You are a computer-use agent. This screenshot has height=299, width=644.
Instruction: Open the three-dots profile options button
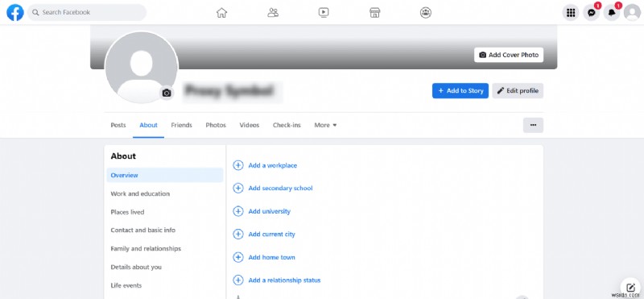point(533,125)
